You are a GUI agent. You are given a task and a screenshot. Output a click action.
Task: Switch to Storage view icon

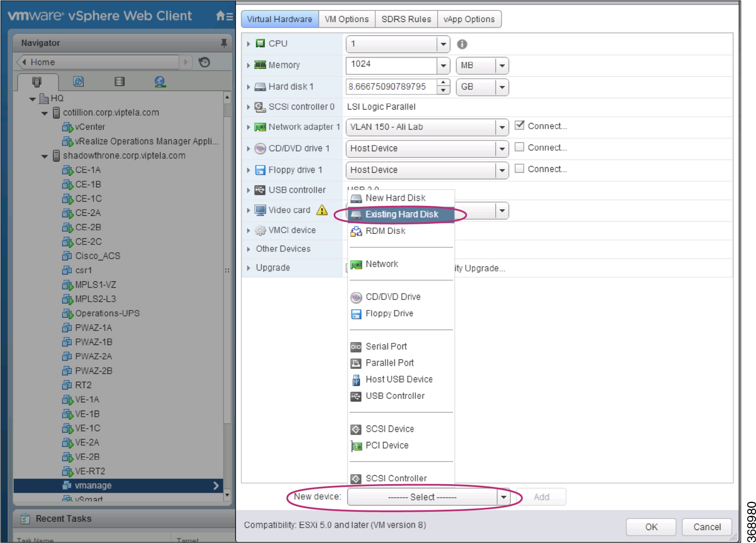point(119,82)
